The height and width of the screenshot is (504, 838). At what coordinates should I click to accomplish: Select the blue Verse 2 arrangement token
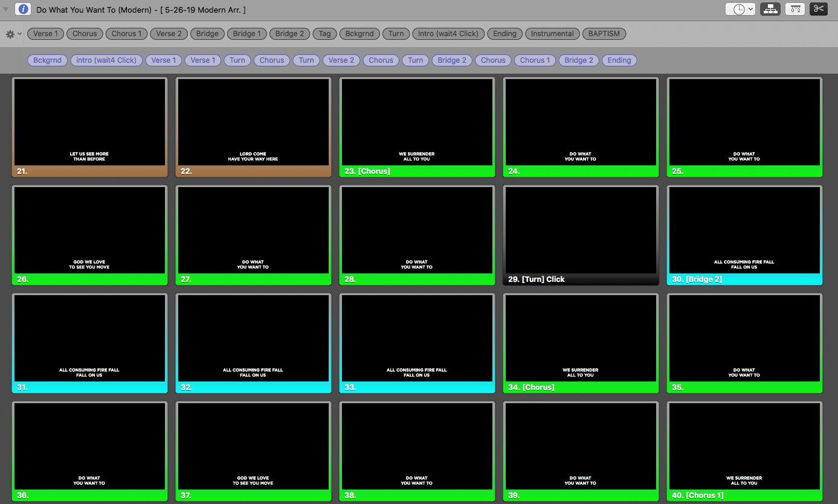341,60
